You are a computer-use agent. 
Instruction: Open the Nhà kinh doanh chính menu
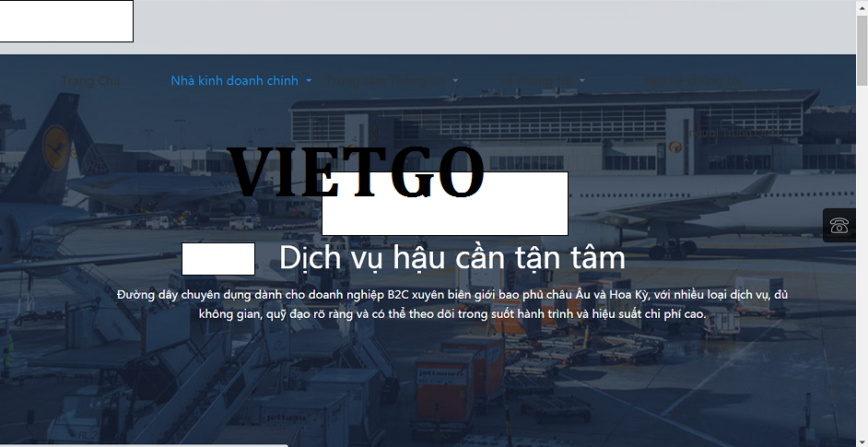click(x=234, y=81)
